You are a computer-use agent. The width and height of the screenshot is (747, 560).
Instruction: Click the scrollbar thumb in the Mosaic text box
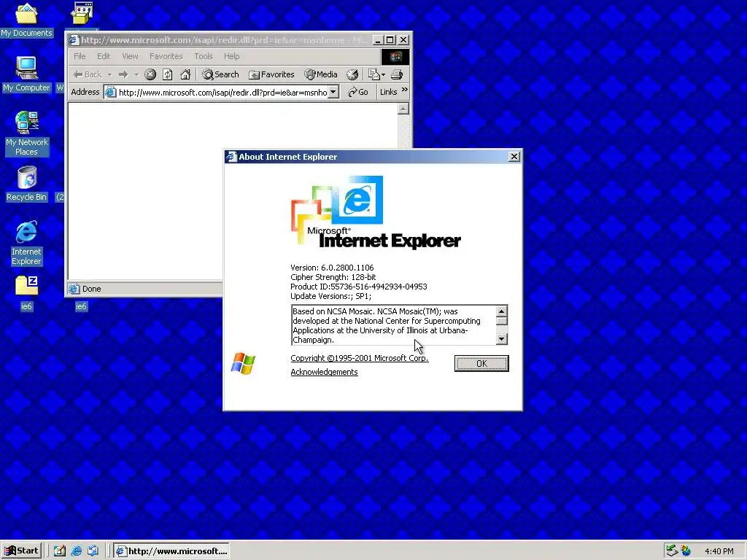point(501,321)
